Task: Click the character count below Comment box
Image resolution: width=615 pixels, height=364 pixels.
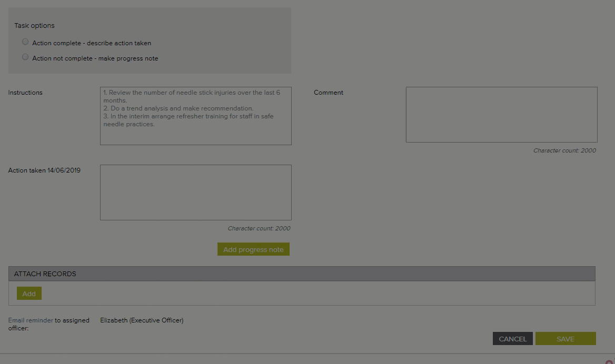Action: pyautogui.click(x=564, y=150)
